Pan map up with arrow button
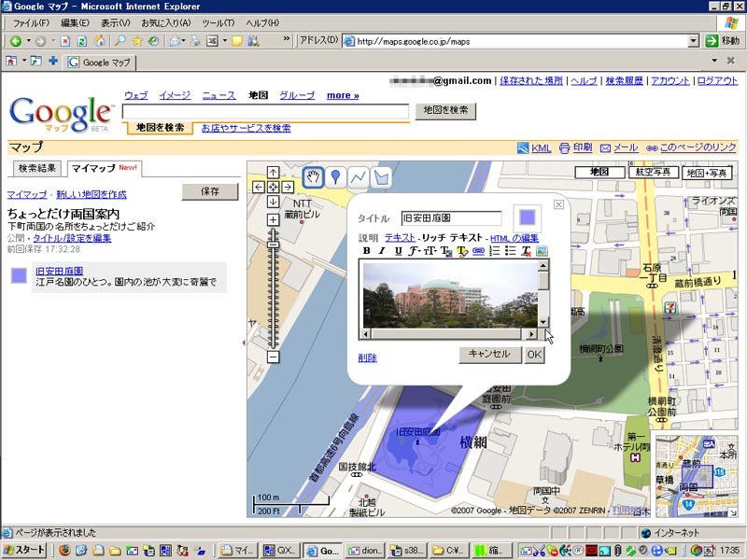747x560 pixels. click(273, 173)
